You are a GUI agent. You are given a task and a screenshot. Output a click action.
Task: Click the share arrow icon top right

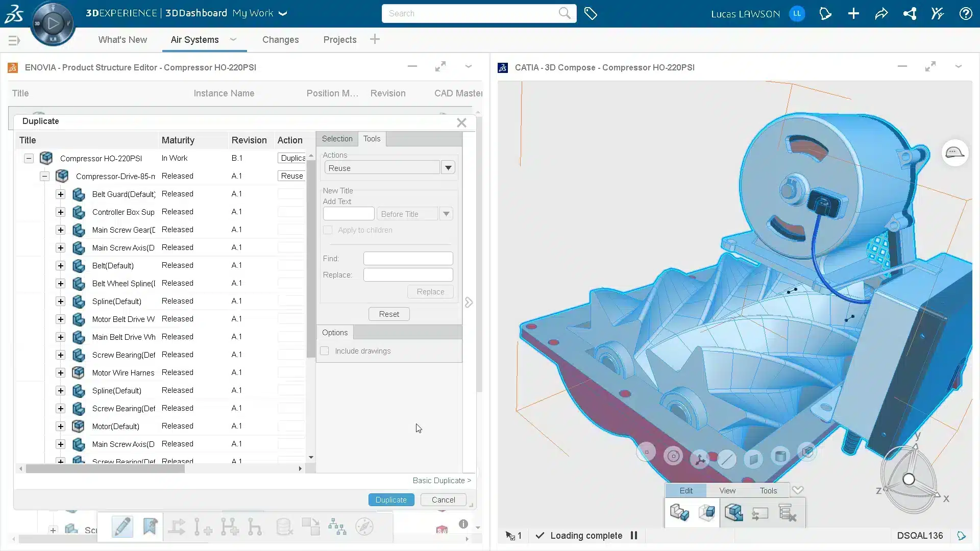tap(881, 14)
